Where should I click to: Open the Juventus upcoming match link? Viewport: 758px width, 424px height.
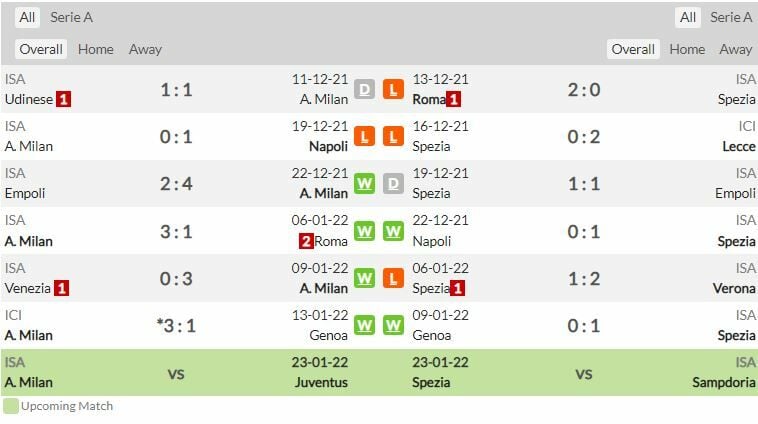(x=321, y=382)
